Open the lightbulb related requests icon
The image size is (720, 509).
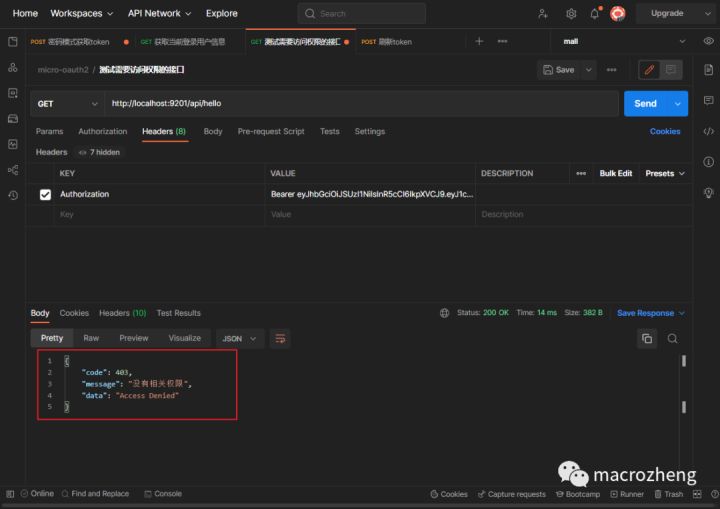click(709, 193)
